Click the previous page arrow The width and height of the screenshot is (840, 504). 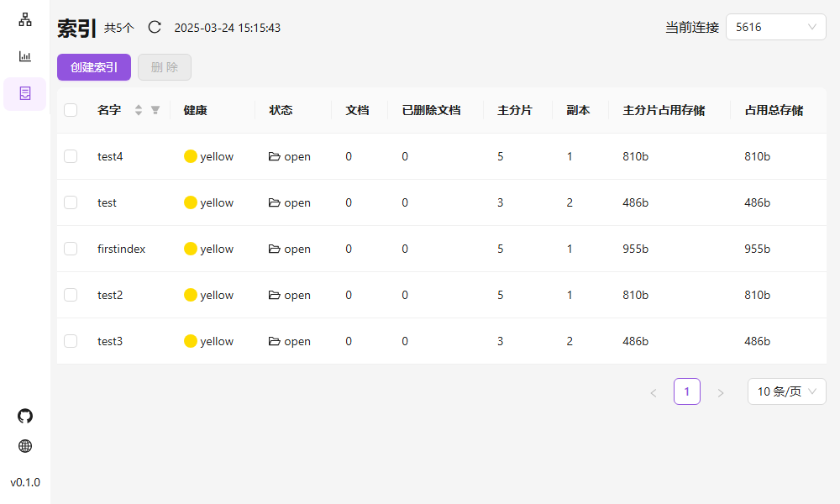click(x=653, y=392)
